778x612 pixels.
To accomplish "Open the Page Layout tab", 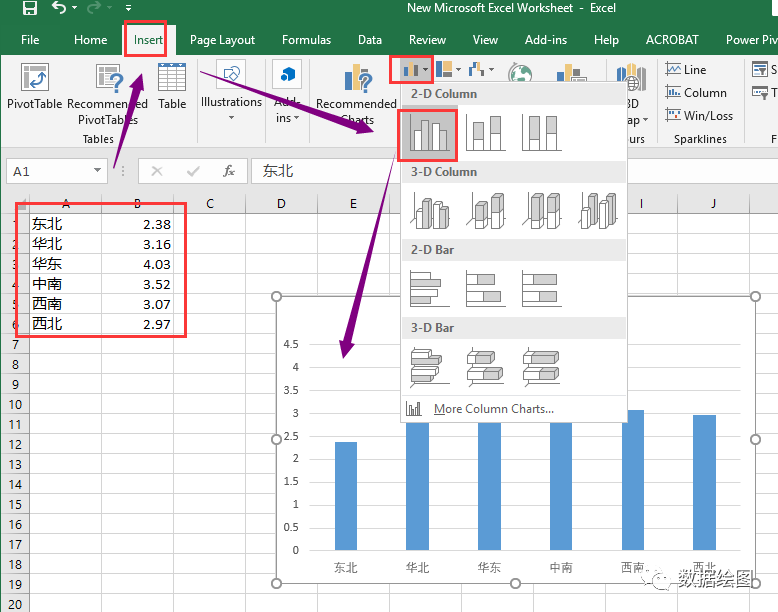I will (222, 40).
